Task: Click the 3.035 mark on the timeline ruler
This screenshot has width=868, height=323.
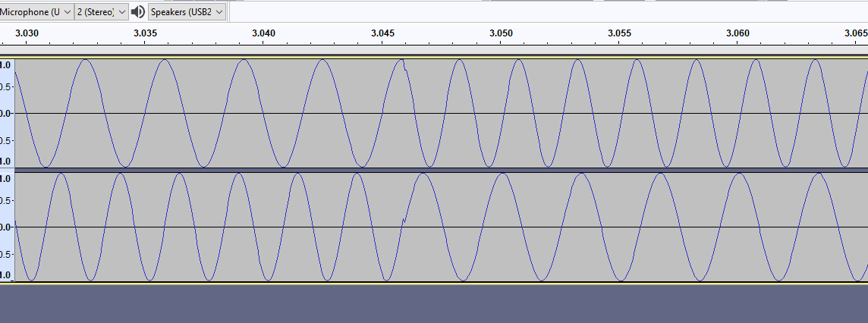Action: tap(145, 33)
